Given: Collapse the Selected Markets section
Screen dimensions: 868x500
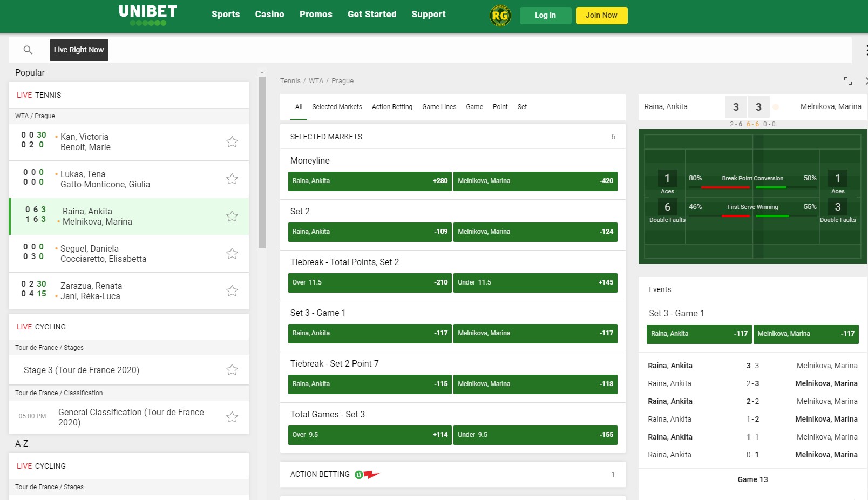Looking at the screenshot, I should (x=452, y=137).
